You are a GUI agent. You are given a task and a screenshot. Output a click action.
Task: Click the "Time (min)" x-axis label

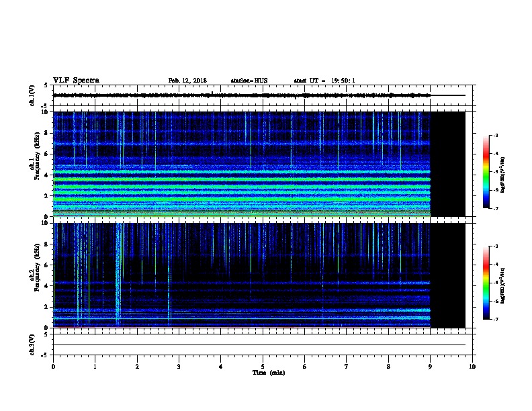(269, 373)
